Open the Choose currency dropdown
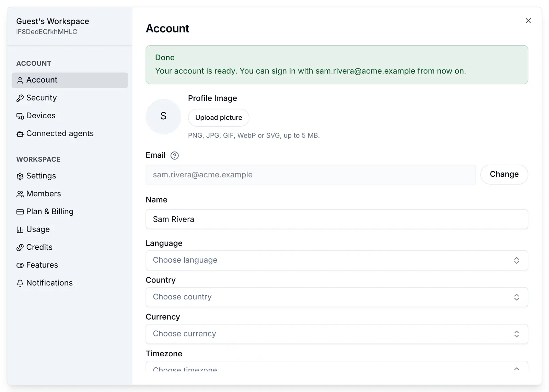The height and width of the screenshot is (392, 549). (x=337, y=334)
